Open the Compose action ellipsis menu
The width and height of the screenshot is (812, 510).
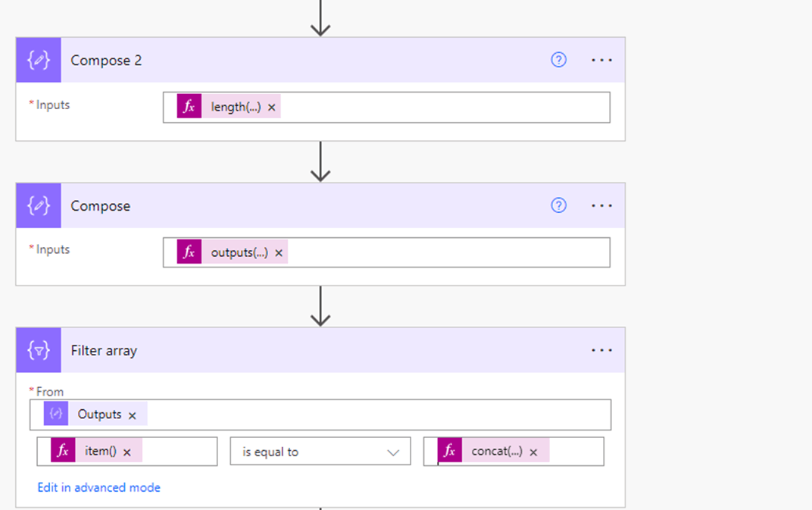coord(601,206)
